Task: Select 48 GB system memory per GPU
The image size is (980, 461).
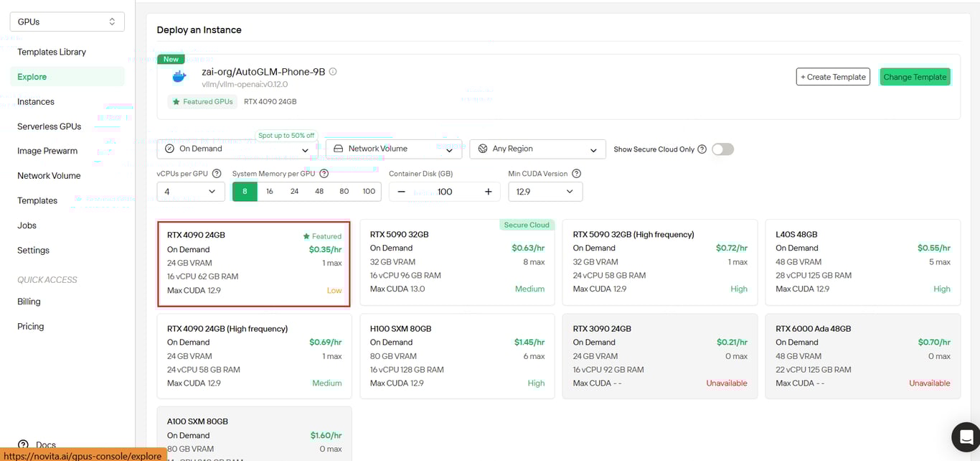Action: pos(319,192)
